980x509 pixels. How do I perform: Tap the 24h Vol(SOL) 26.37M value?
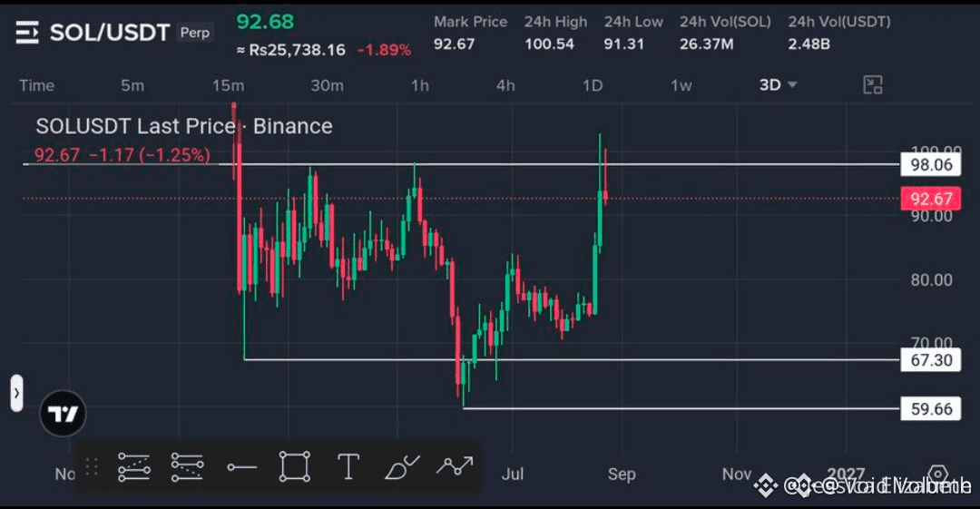[x=706, y=44]
